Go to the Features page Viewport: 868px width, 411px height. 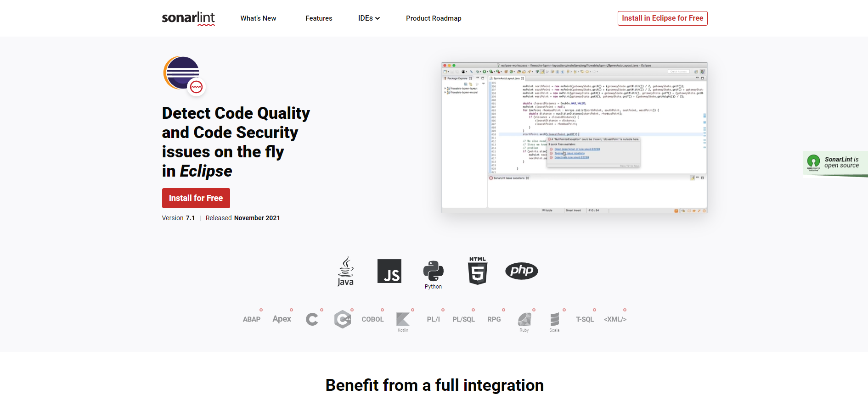pyautogui.click(x=319, y=18)
